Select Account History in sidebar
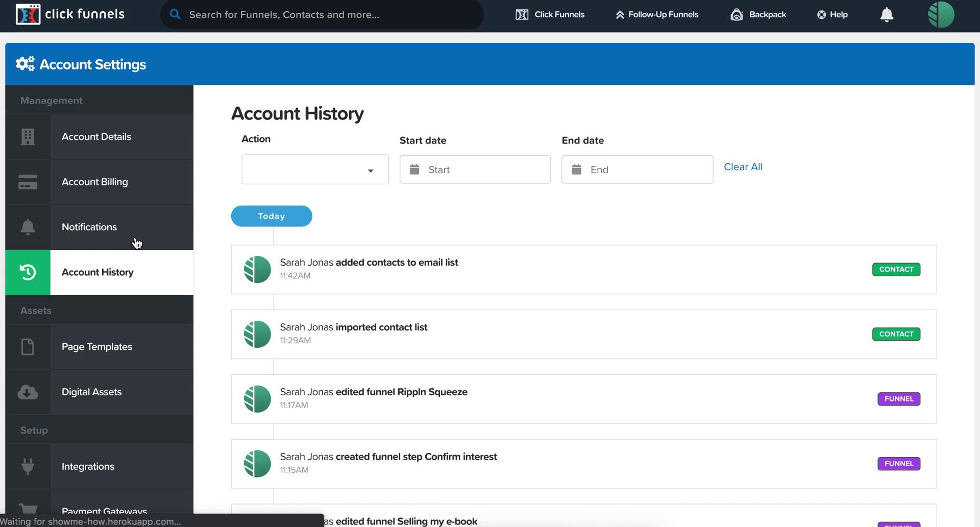 [100, 272]
